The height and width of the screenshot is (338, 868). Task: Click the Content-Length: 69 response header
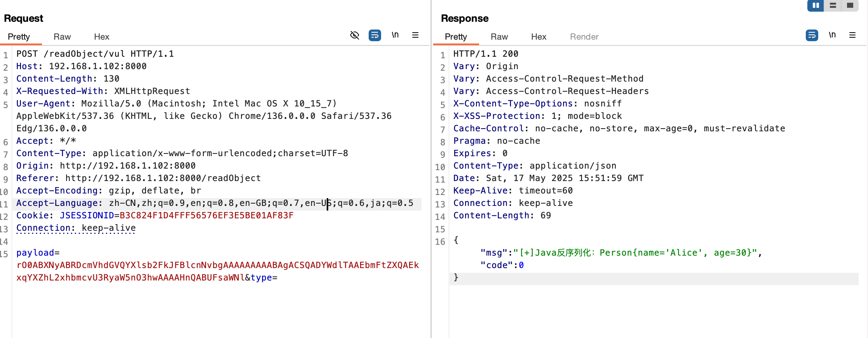502,215
